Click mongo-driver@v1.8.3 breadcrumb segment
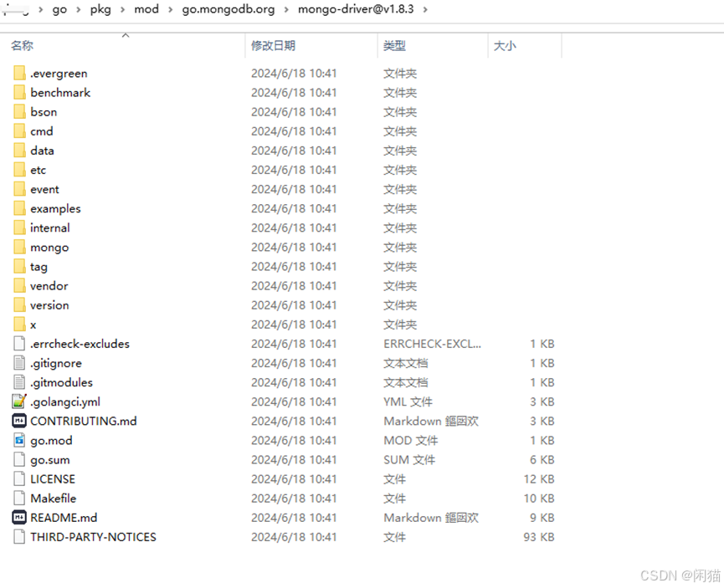The height and width of the screenshot is (588, 724). (x=356, y=10)
